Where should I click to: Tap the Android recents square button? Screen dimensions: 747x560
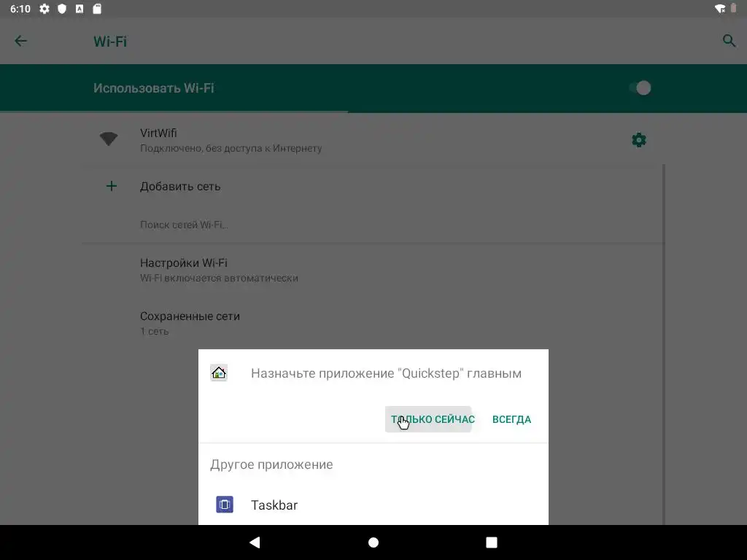point(492,542)
